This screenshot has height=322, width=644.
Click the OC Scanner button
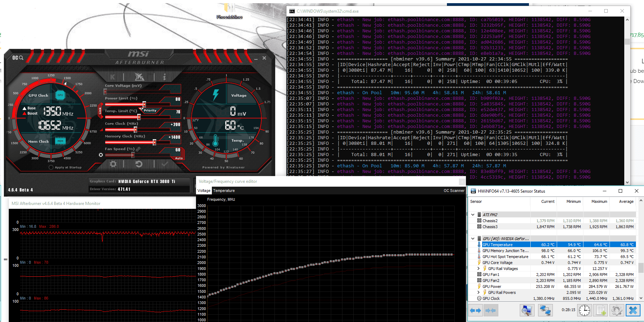click(x=454, y=191)
